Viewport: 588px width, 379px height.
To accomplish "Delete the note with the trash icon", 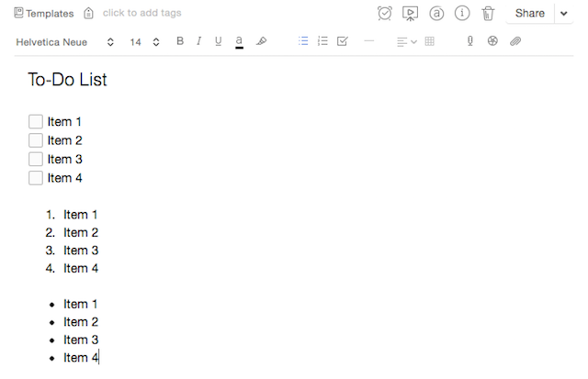I will (488, 14).
